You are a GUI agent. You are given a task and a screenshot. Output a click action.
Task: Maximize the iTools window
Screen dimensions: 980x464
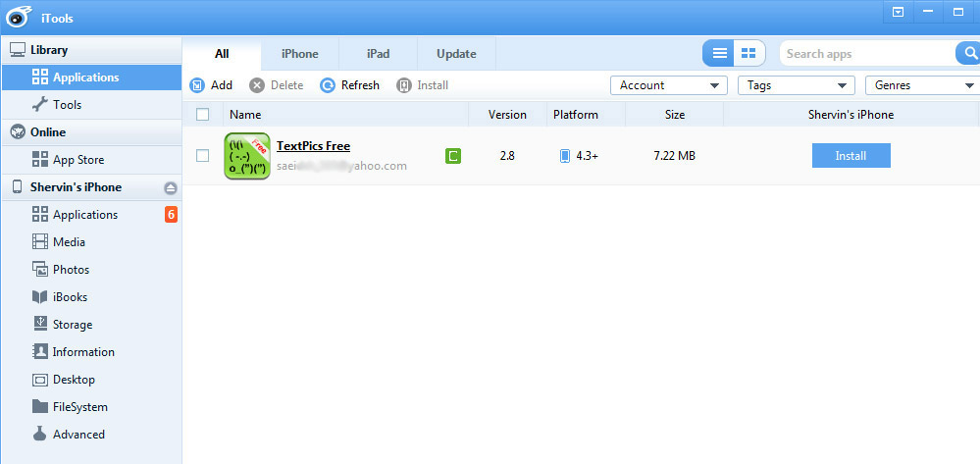tap(958, 12)
